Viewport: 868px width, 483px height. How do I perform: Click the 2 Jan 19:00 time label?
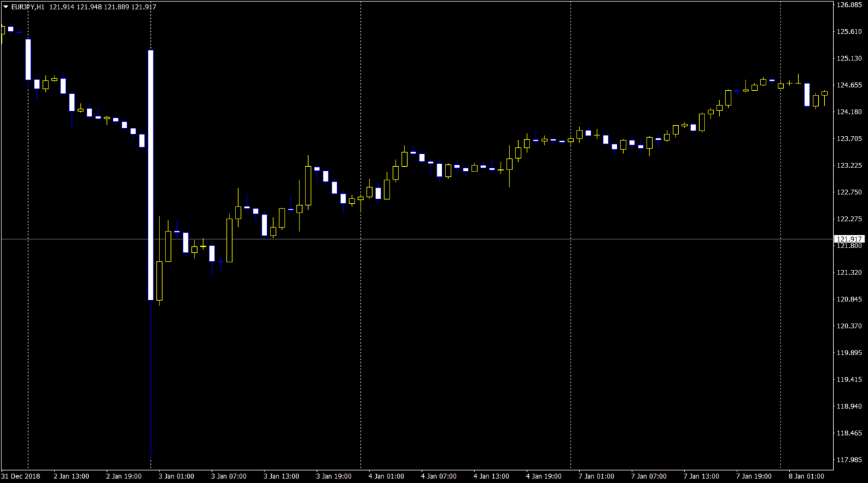[x=124, y=476]
